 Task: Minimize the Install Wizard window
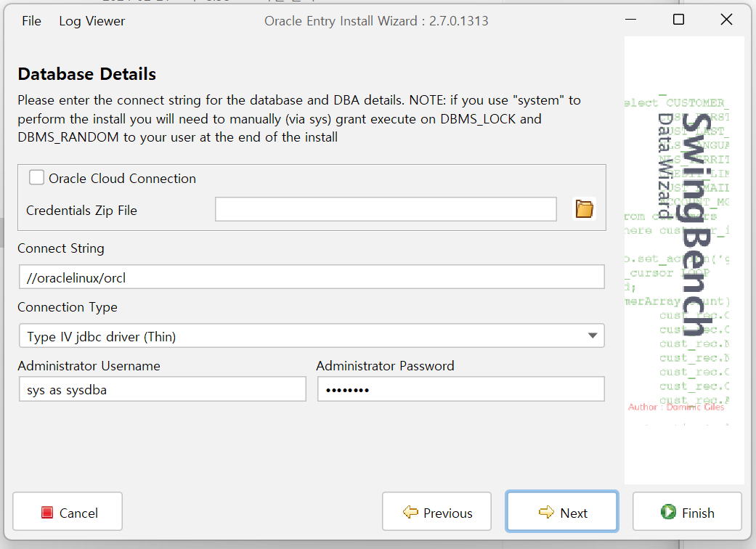tap(630, 20)
